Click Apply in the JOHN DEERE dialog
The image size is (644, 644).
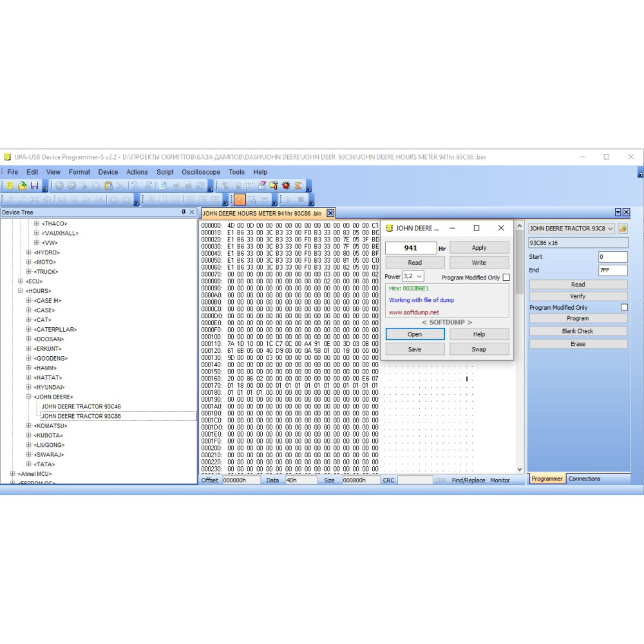tap(479, 248)
